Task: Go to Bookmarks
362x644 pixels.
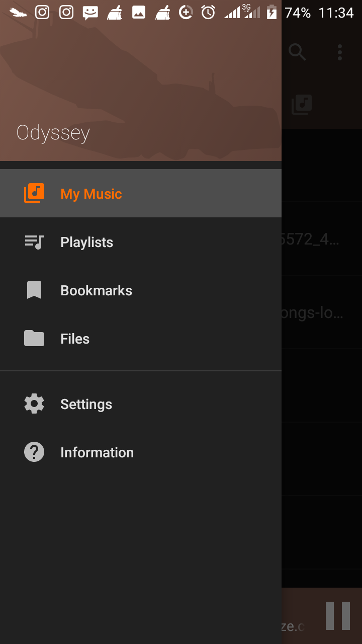Action: [141, 290]
